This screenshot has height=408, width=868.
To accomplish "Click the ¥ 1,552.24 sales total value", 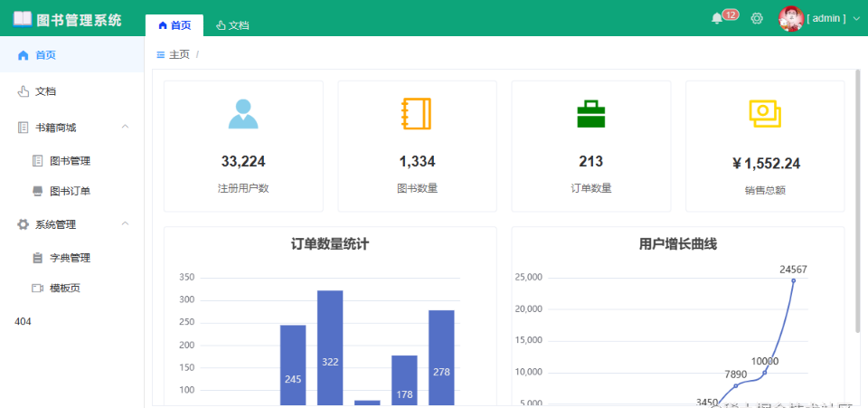I will coord(766,164).
